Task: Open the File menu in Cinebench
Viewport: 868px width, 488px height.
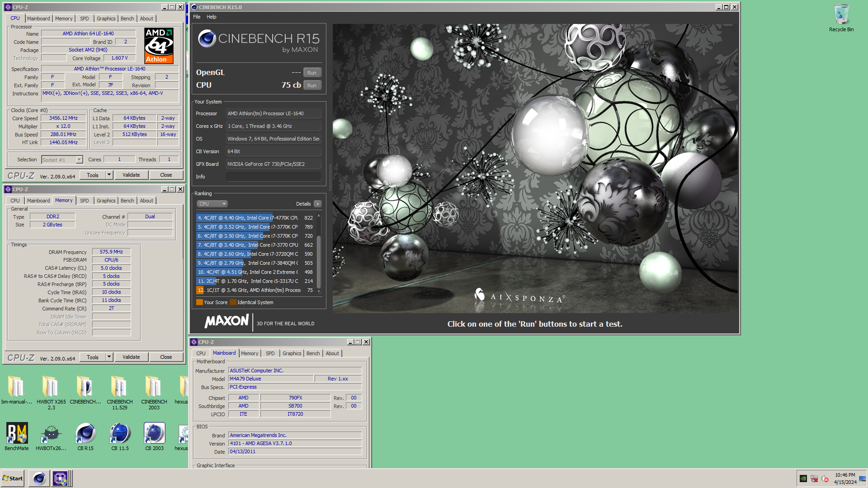Action: pyautogui.click(x=197, y=17)
